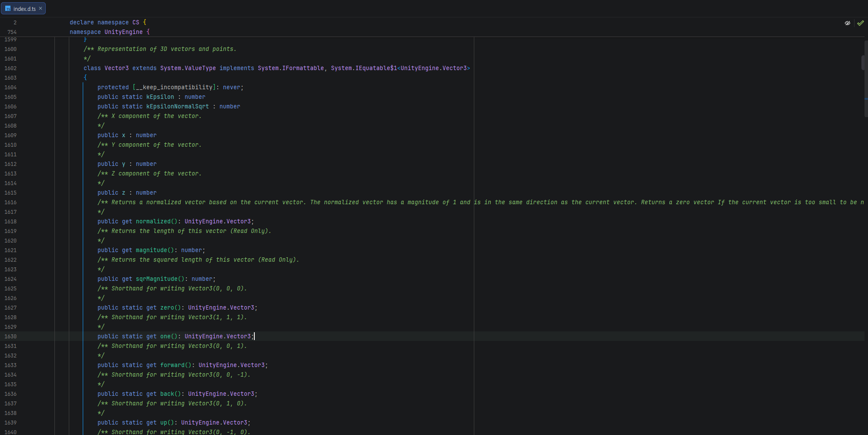Click the 'magnitude' getter name
The height and width of the screenshot is (435, 868).
click(152, 250)
